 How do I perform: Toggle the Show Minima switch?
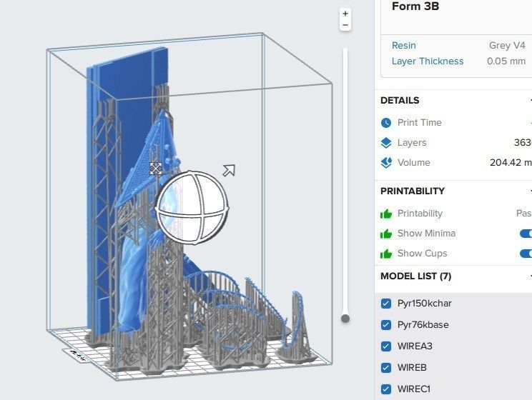(526, 234)
